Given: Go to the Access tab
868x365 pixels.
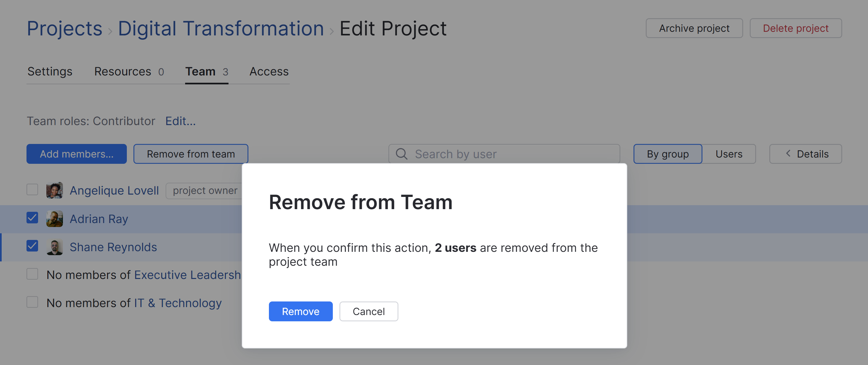Looking at the screenshot, I should (269, 71).
